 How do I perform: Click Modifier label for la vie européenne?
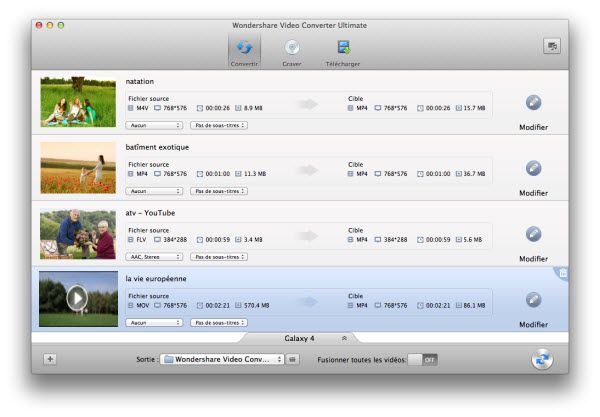(533, 324)
